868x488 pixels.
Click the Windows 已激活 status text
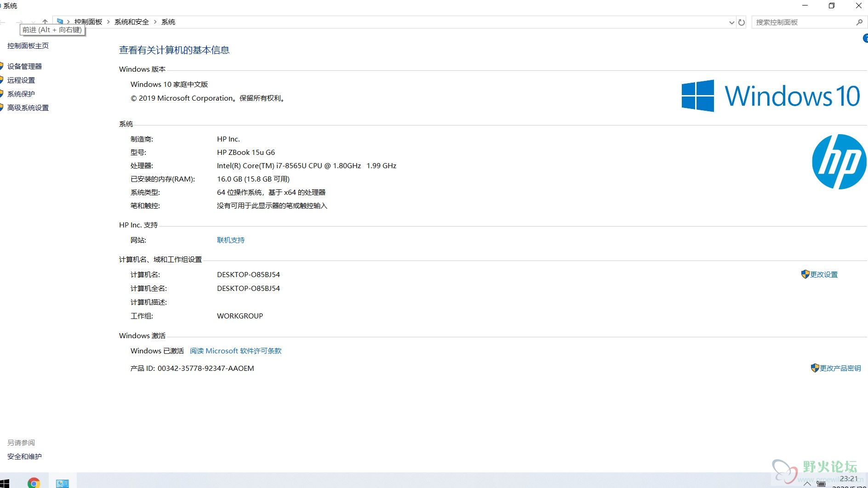click(157, 351)
